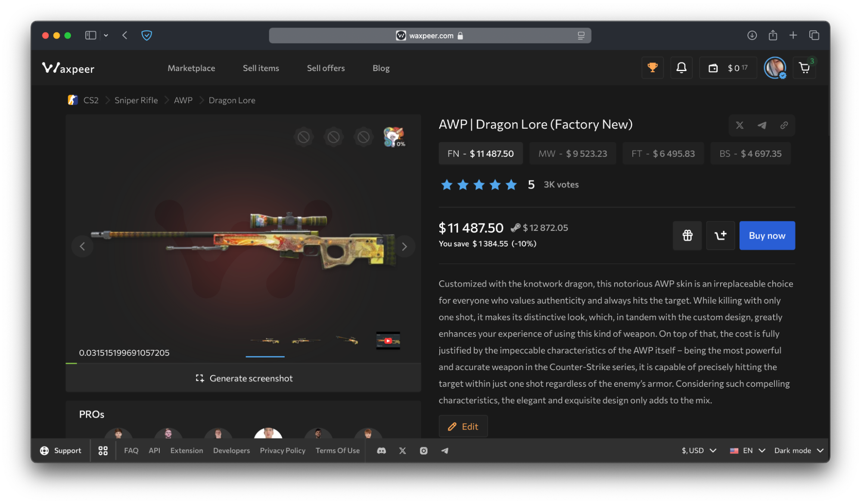Add the Dragon Lore to cart

click(x=721, y=236)
